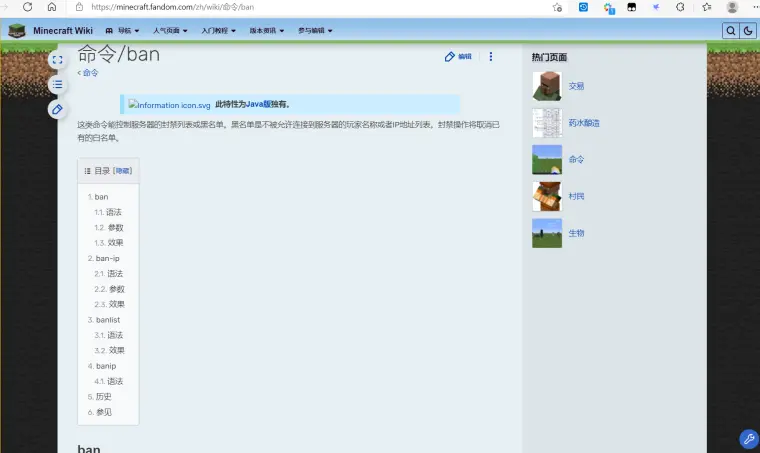Jump to contents entry 1.1 语法
Screen dimensions: 760x453
[x=108, y=212]
